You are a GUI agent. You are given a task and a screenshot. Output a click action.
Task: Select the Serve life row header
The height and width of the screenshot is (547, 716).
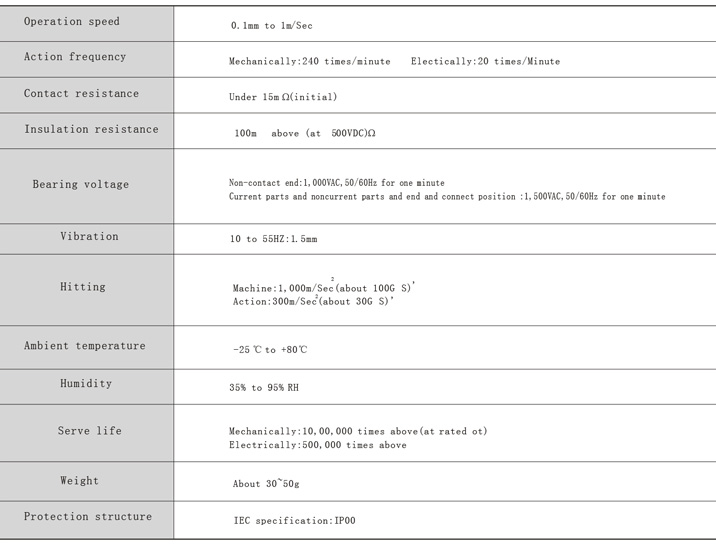click(89, 431)
